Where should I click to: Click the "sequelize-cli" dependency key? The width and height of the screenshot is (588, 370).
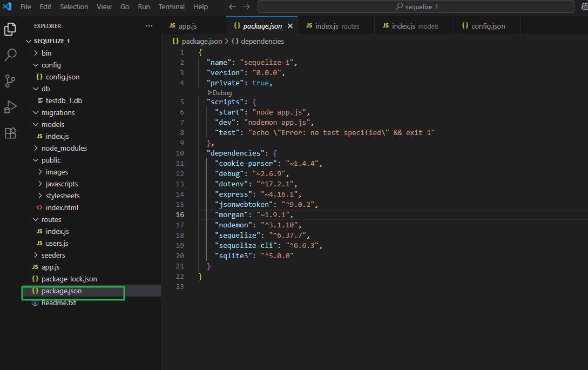(x=246, y=245)
